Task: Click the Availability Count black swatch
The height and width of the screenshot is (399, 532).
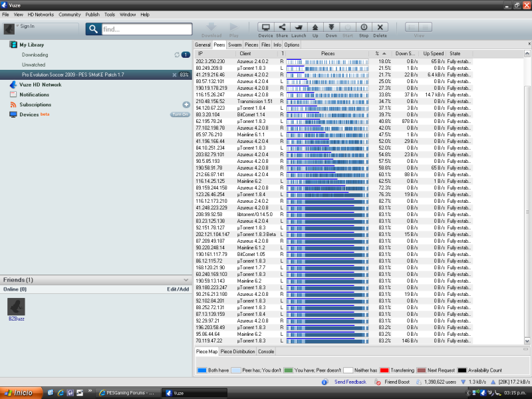Action: (x=462, y=370)
